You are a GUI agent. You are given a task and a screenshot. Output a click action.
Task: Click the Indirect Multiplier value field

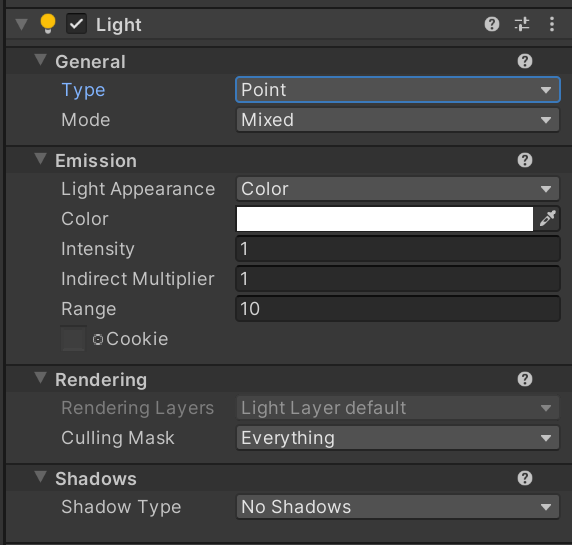[x=398, y=279]
